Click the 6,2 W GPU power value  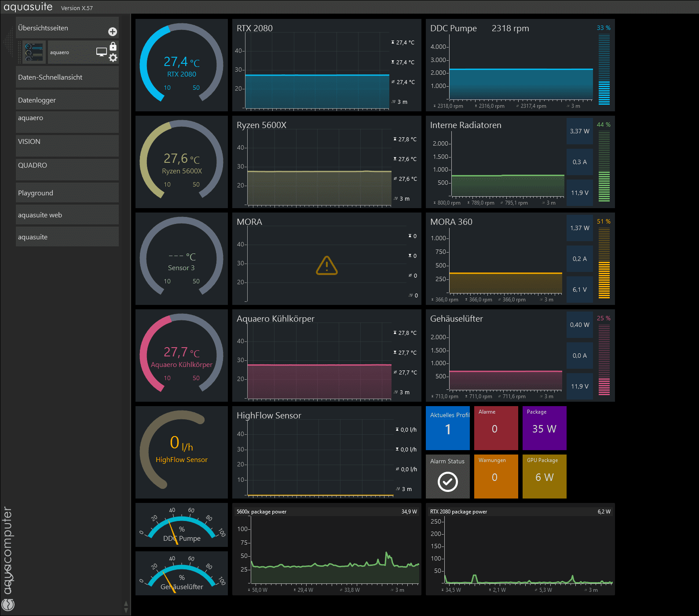click(604, 512)
